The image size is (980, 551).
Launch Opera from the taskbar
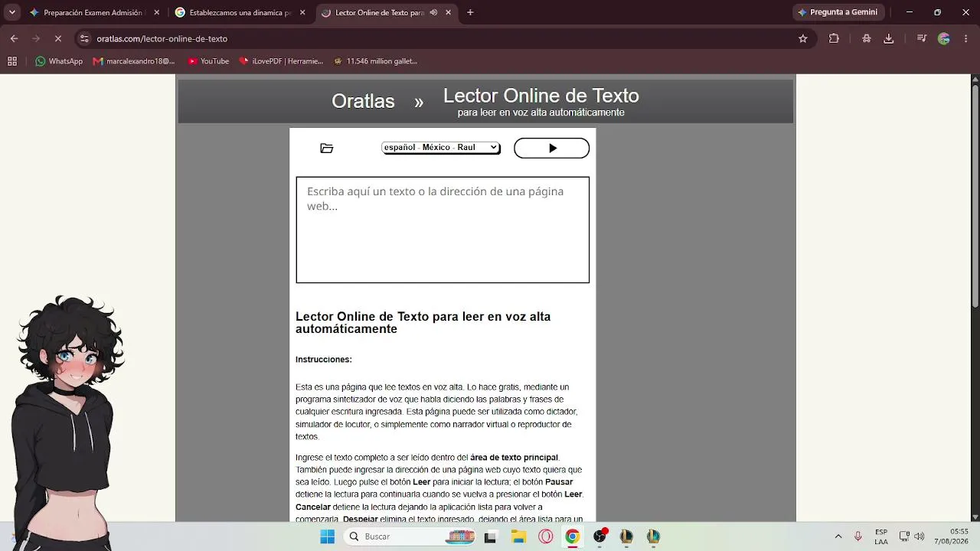(x=546, y=536)
